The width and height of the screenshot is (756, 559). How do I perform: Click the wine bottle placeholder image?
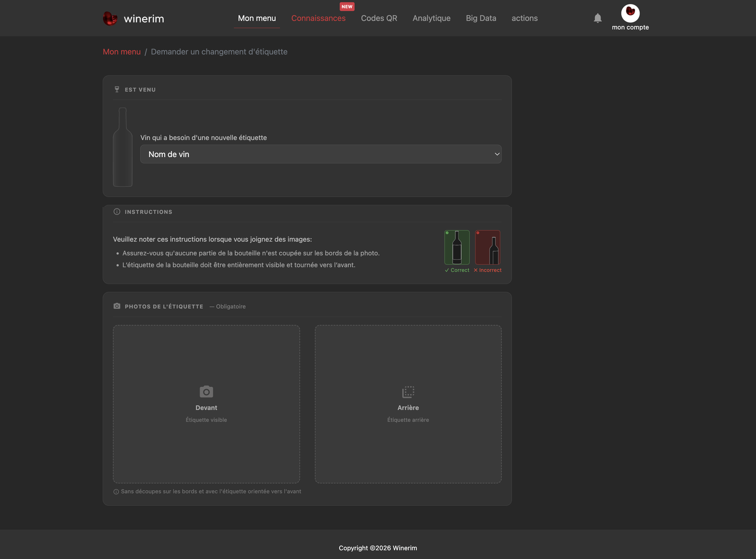point(122,147)
